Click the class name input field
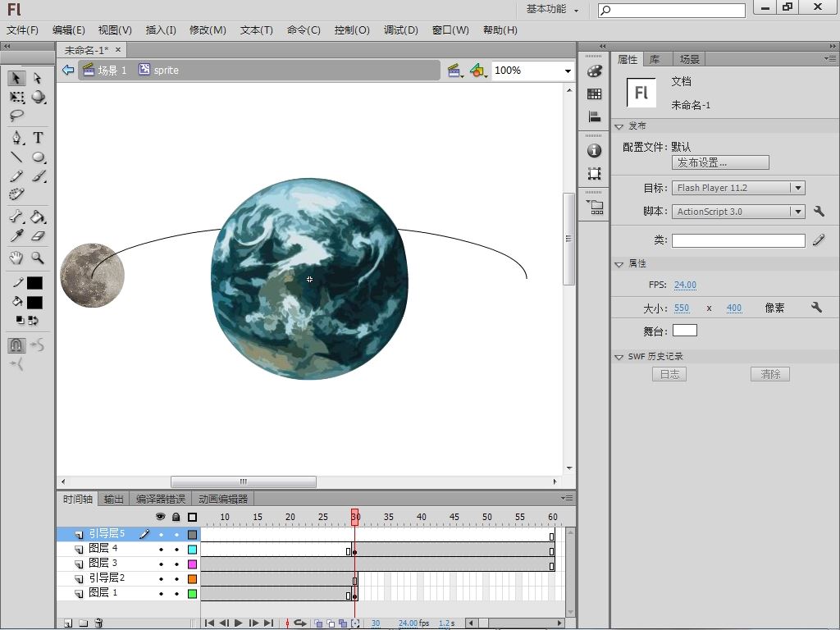840x630 pixels. (x=737, y=240)
